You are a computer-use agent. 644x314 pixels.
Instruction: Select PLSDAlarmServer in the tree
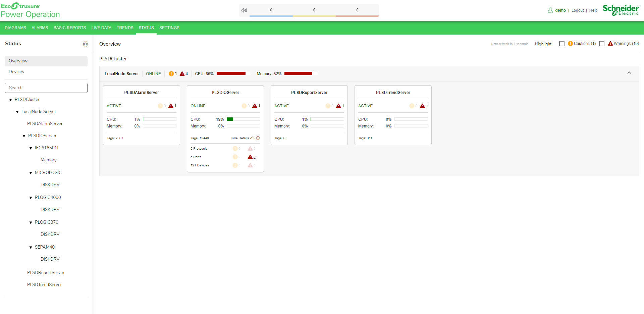(x=45, y=124)
